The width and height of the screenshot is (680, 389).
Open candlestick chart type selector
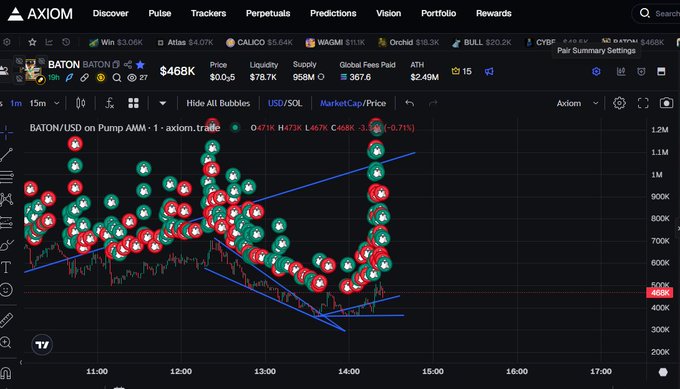(x=80, y=103)
